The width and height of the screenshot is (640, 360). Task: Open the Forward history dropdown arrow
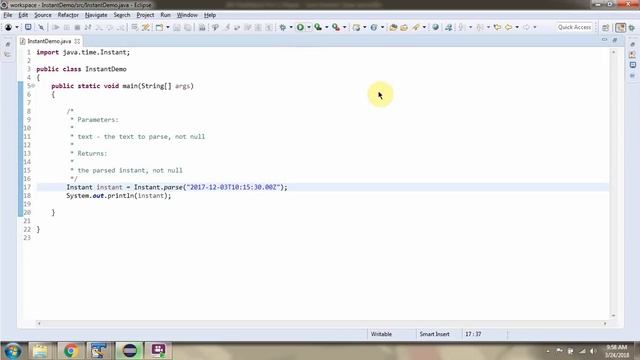(535, 27)
